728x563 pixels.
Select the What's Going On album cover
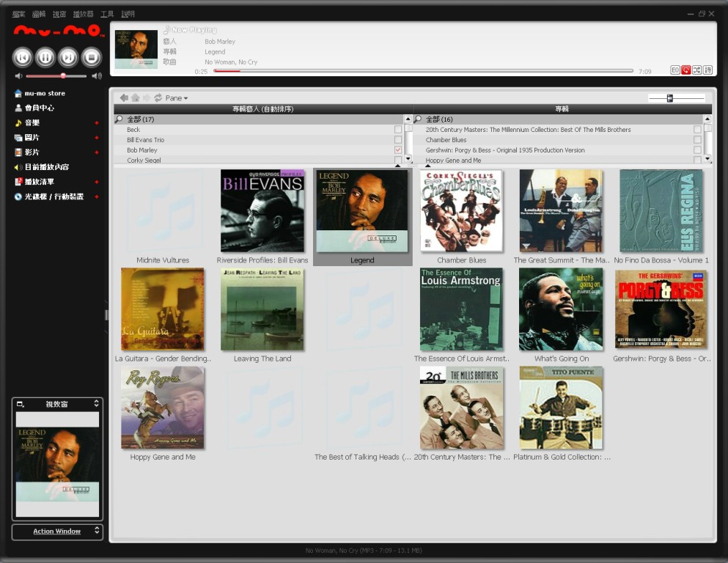point(561,309)
